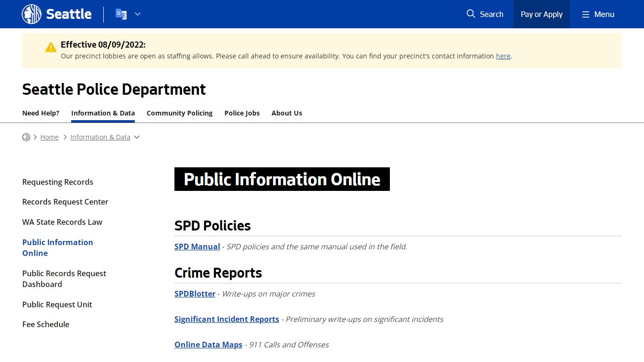This screenshot has height=362, width=644.
Task: Open Online Data Maps link
Action: (208, 345)
